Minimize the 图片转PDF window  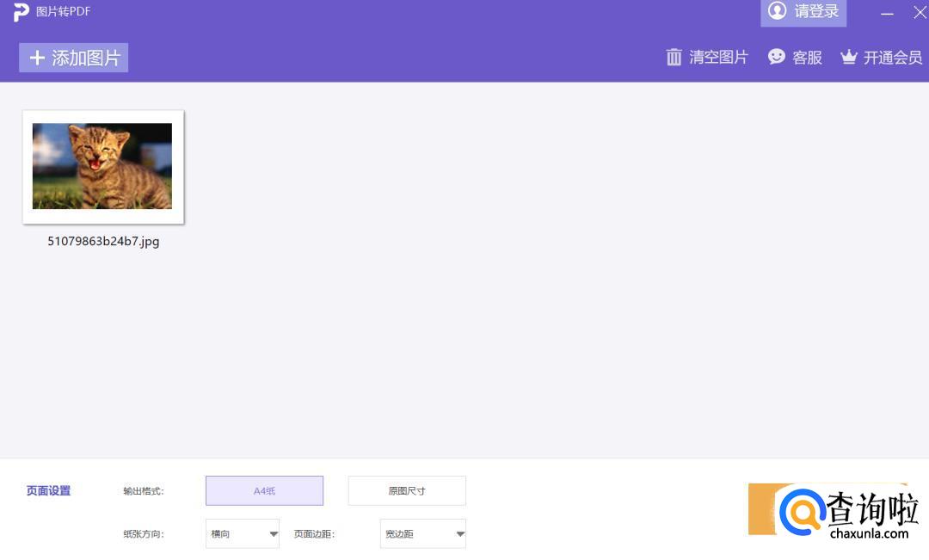click(x=887, y=13)
